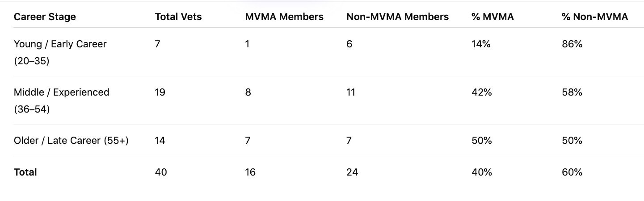
Task: Click the Career Stage column header
Action: [x=45, y=17]
